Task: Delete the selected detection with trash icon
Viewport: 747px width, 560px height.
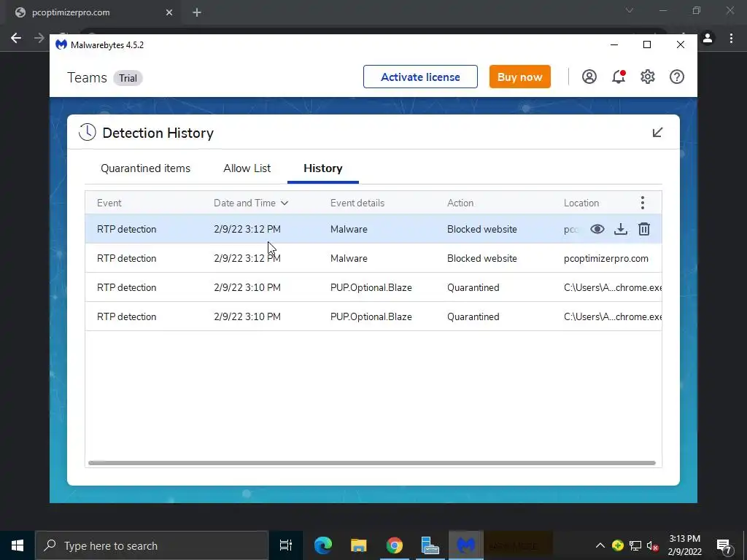Action: tap(643, 229)
